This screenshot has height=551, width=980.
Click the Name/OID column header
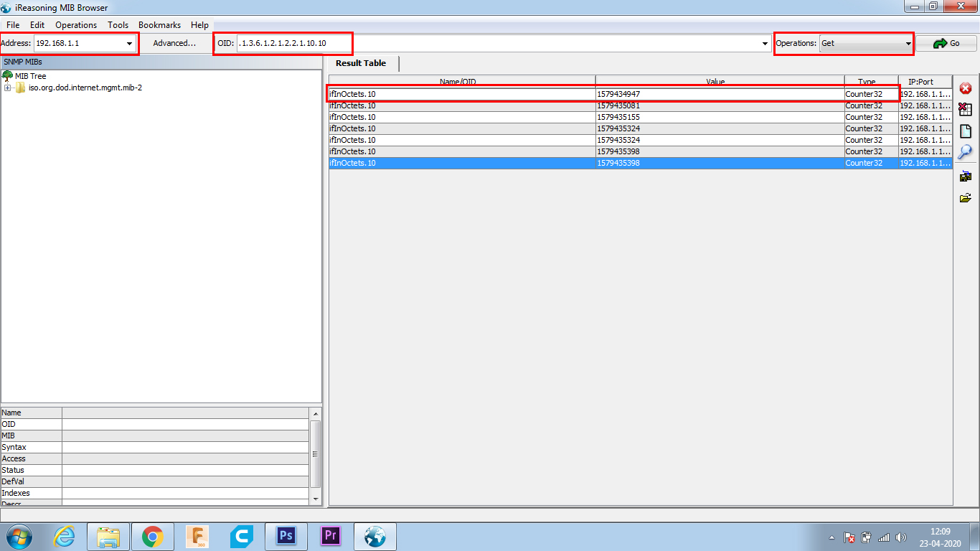[x=462, y=81]
